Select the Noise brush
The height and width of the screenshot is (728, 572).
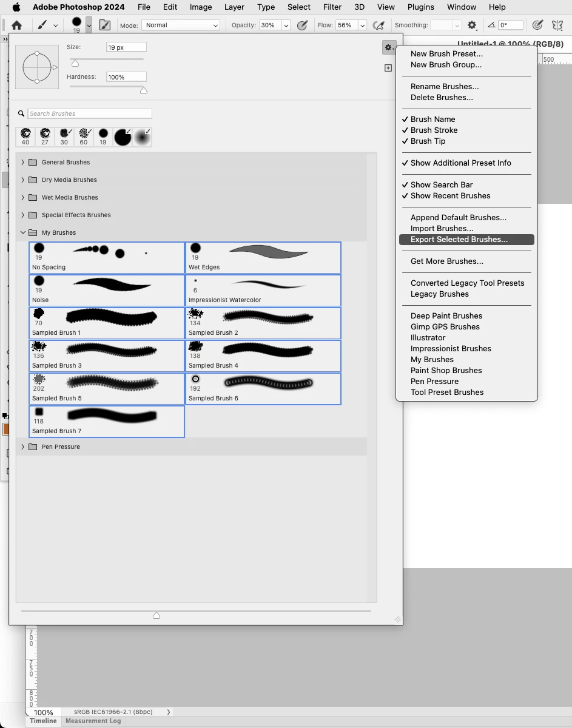click(107, 291)
